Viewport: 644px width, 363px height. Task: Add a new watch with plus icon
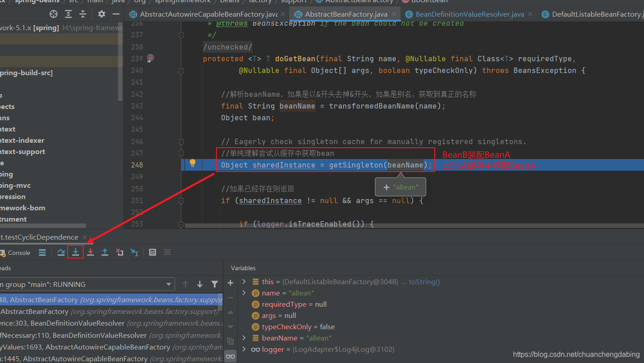pos(230,283)
